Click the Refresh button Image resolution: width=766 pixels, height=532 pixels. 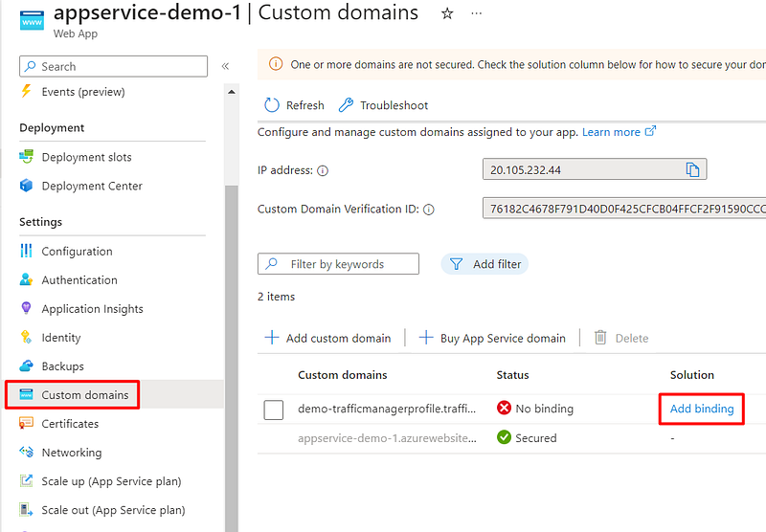294,105
